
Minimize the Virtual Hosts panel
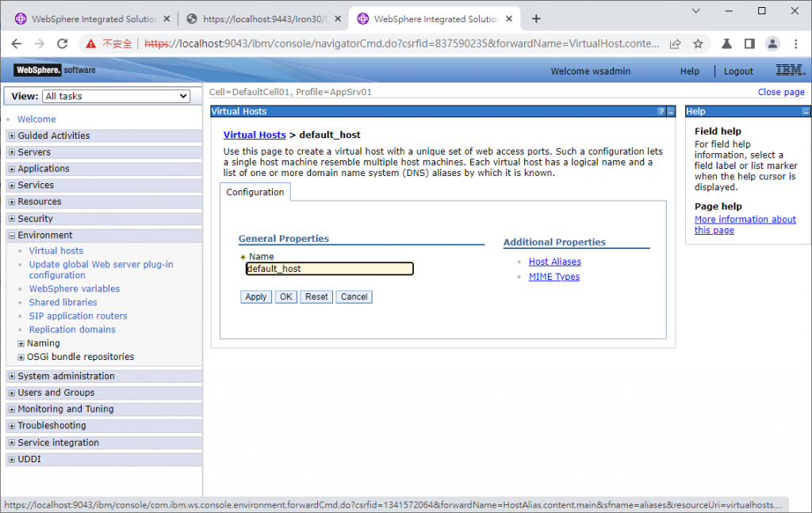(671, 111)
